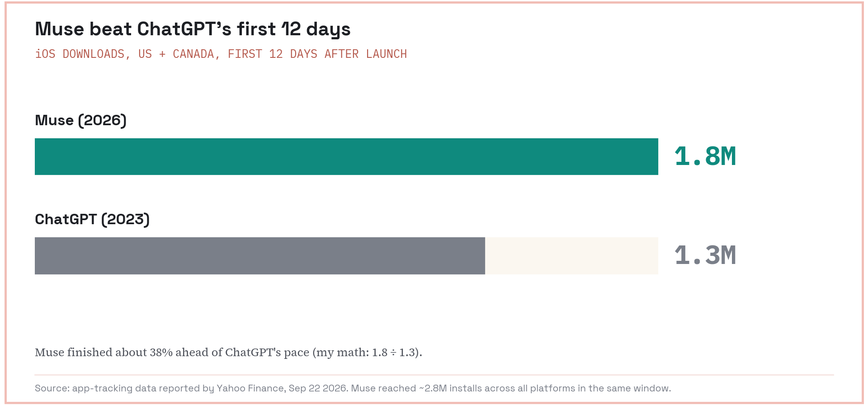
Task: Click the word "Source:" in the footer
Action: [x=52, y=388]
